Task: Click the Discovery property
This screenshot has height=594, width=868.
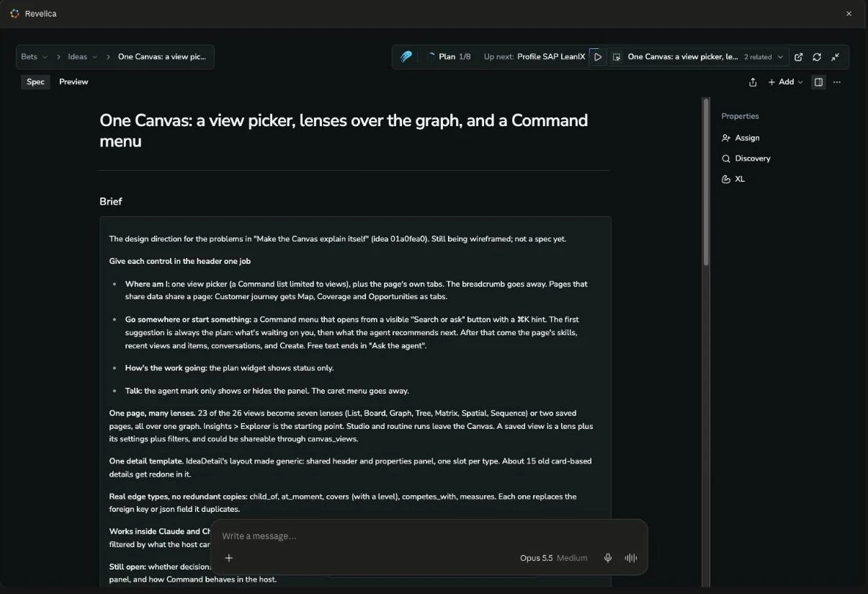Action: pos(746,159)
